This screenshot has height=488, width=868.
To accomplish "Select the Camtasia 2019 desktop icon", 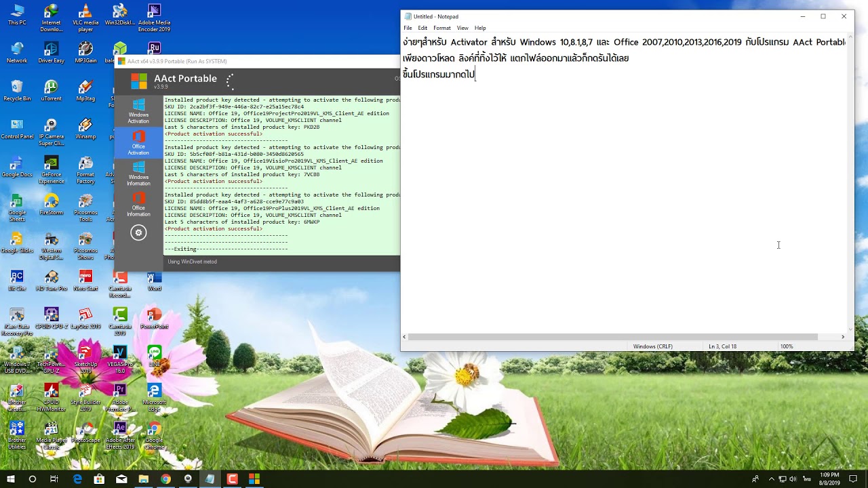I will coord(120,321).
